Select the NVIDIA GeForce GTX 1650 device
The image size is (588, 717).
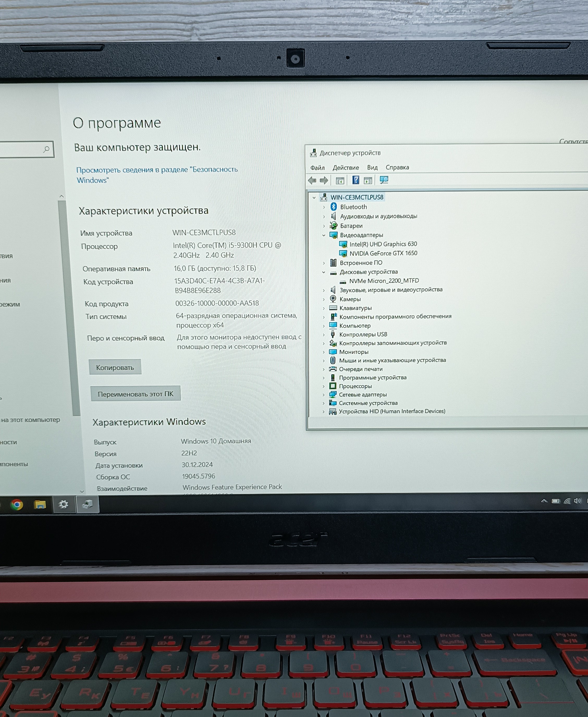coord(383,253)
